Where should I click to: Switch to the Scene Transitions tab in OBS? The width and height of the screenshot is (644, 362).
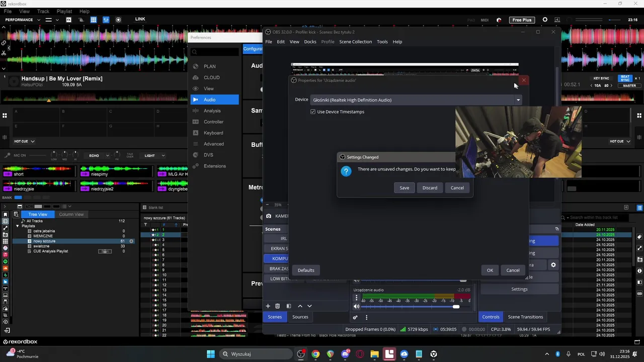point(525,317)
